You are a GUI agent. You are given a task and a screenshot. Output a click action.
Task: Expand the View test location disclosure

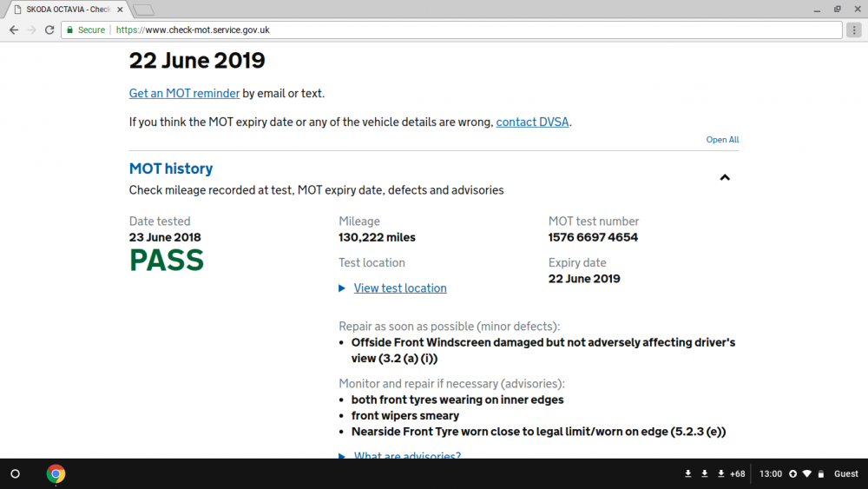coord(399,288)
